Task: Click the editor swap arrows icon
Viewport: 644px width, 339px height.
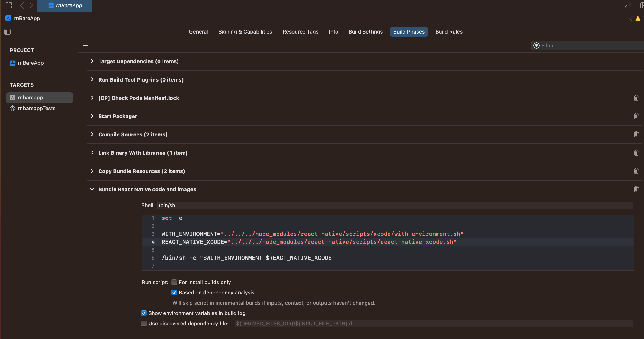Action: click(628, 5)
